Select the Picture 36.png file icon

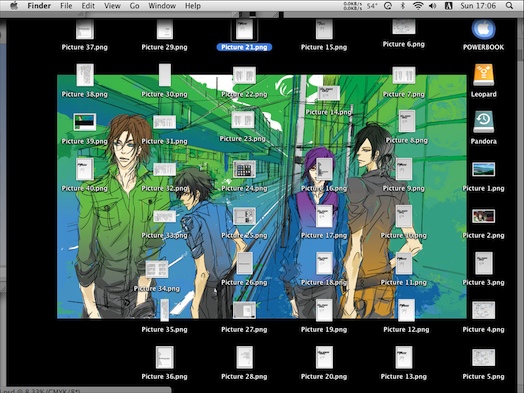(164, 357)
